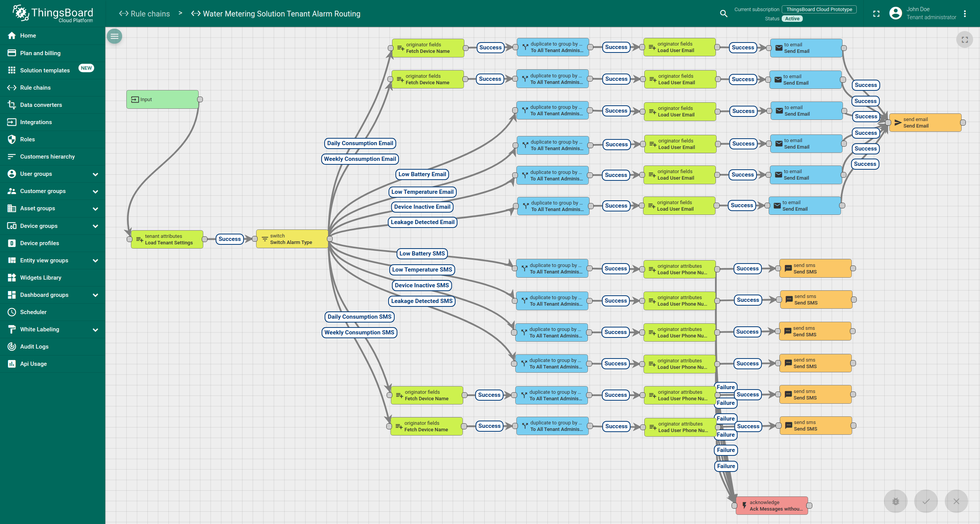Viewport: 980px width, 524px height.
Task: Select the Ack Messages acknowledge node
Action: coord(771,506)
